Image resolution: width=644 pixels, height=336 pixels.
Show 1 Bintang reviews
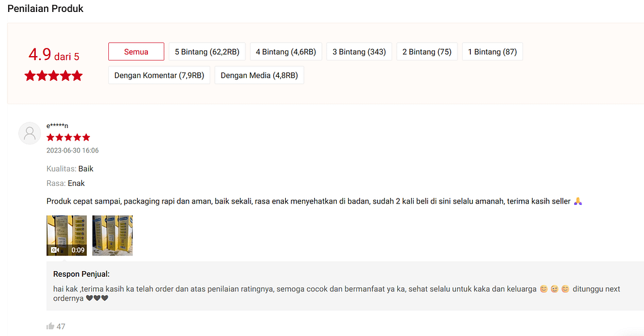coord(492,52)
